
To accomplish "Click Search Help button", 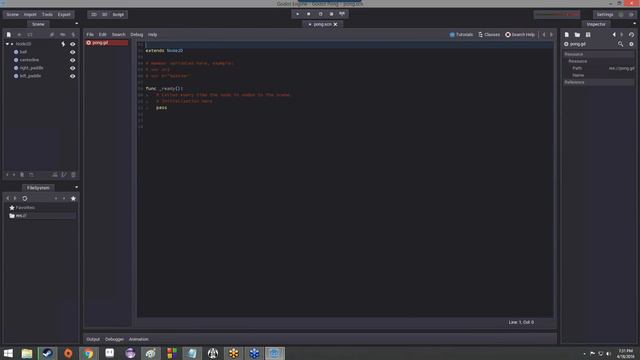I will point(520,35).
